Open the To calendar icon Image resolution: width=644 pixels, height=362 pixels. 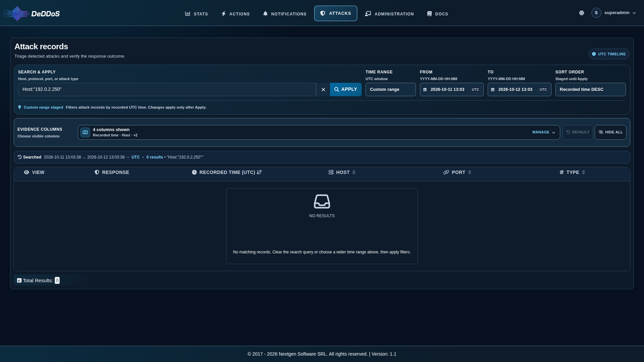click(x=493, y=90)
